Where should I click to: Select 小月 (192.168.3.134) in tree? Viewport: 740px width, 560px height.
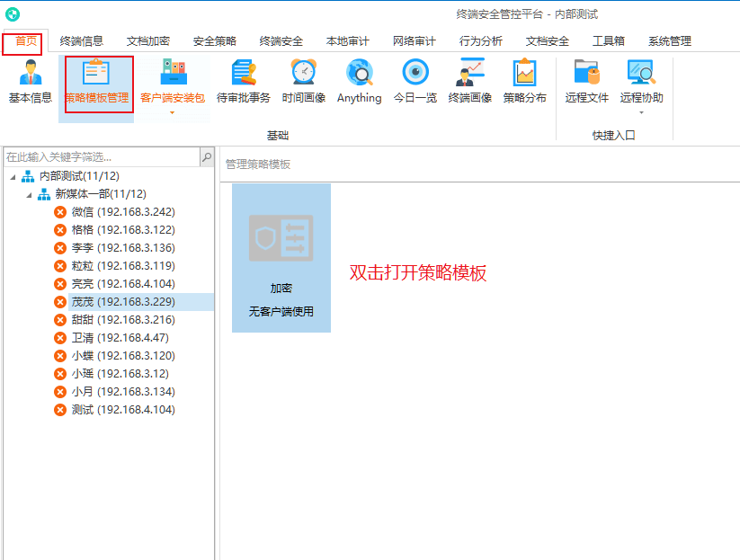123,392
